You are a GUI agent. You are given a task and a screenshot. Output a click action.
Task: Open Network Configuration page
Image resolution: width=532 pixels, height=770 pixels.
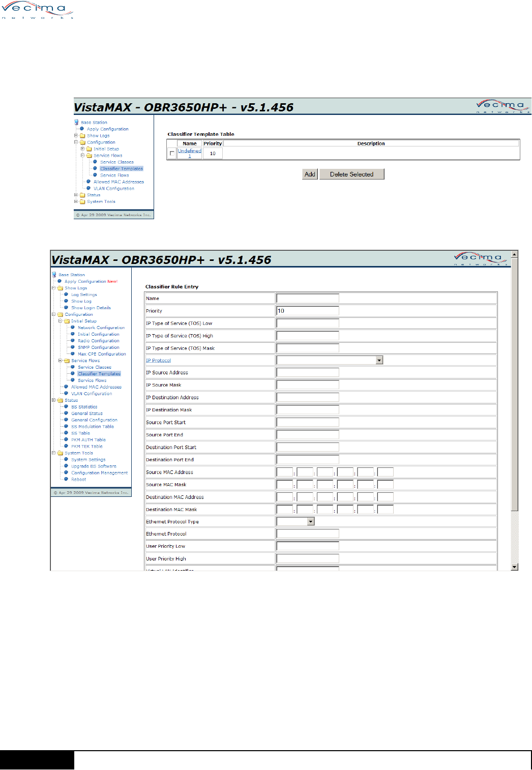[x=101, y=328]
